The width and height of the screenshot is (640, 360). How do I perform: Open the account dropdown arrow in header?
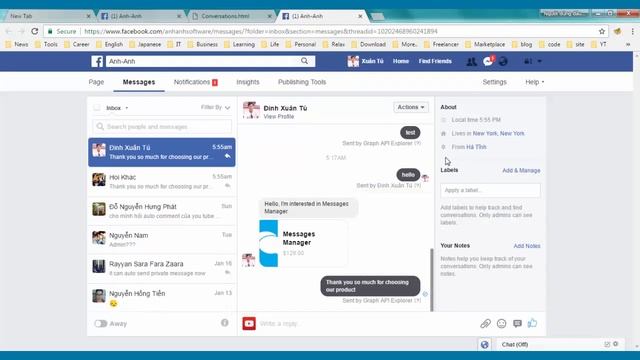[x=539, y=61]
